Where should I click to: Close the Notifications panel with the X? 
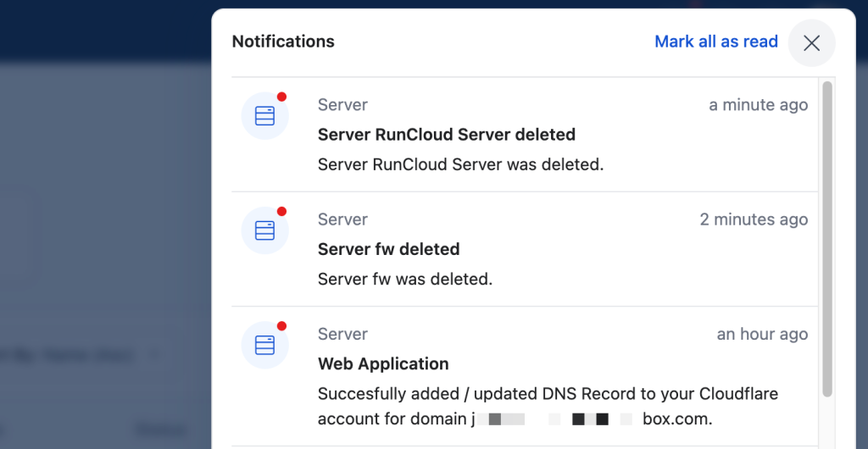click(x=811, y=43)
